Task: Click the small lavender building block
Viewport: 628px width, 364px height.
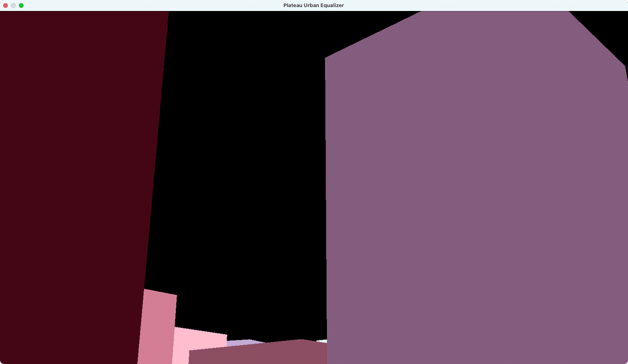Action: pos(246,342)
